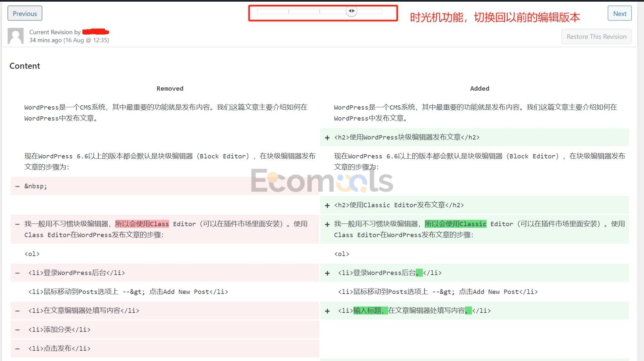
Task: Click the Content heading
Action: (x=25, y=66)
